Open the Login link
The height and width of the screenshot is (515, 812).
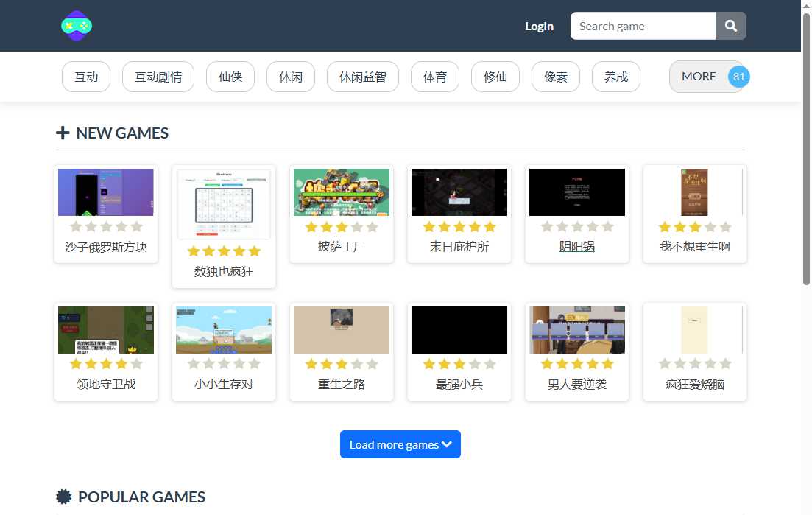[x=539, y=26]
